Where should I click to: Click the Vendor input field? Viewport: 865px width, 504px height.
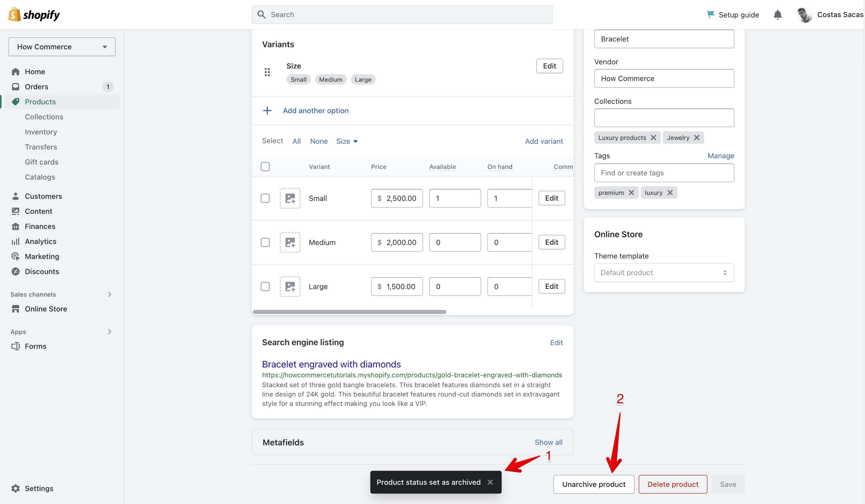click(664, 78)
